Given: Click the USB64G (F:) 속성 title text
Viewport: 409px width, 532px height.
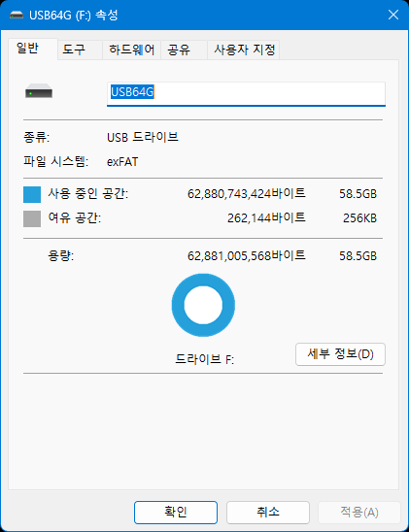Looking at the screenshot, I should pyautogui.click(x=74, y=16).
